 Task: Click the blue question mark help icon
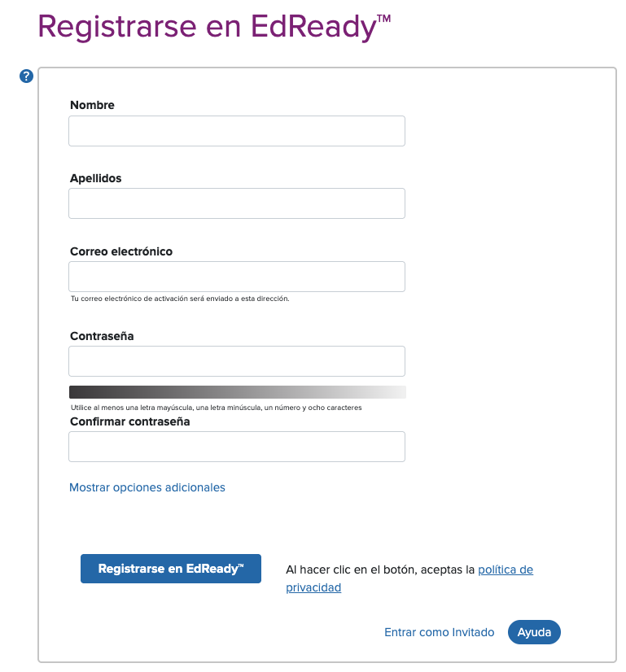(x=26, y=76)
